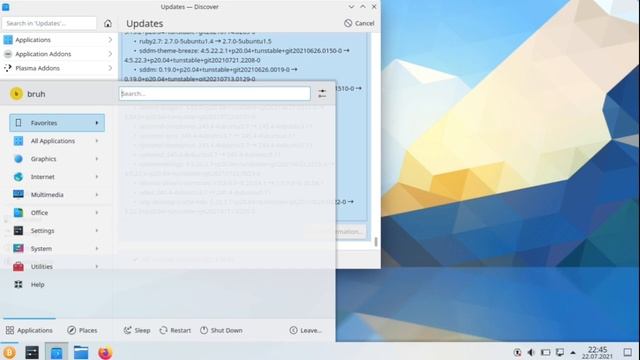Launch Firefox from the taskbar

click(105, 352)
